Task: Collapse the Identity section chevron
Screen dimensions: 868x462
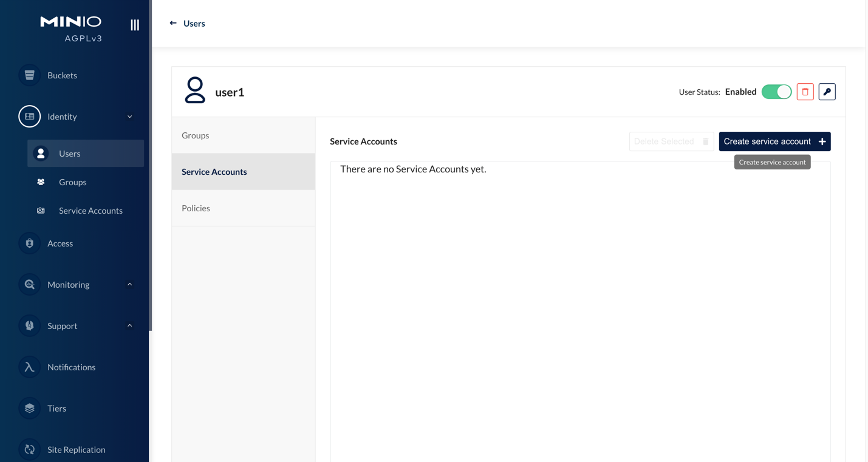Action: click(x=129, y=117)
